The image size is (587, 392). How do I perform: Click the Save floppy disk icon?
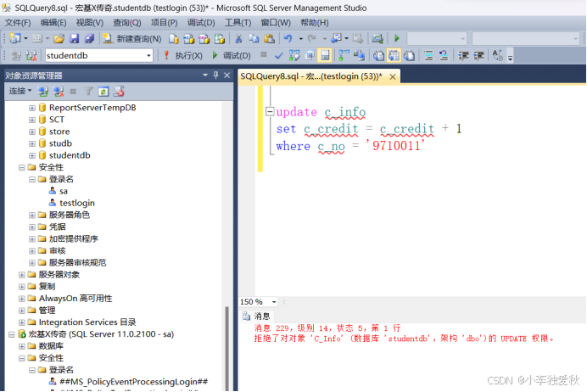point(74,38)
